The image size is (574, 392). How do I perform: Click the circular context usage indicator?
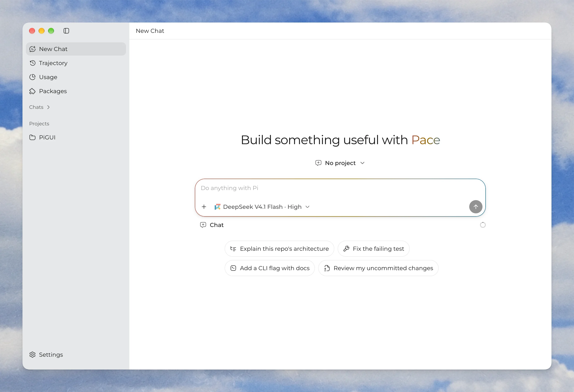pos(483,225)
